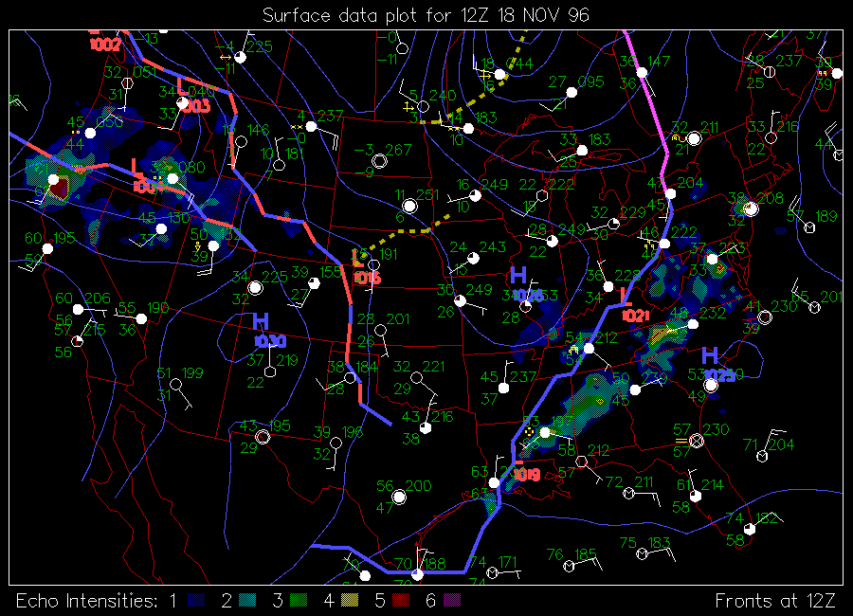Select the station circle reading 71 204
This screenshot has width=853, height=616.
click(x=761, y=456)
